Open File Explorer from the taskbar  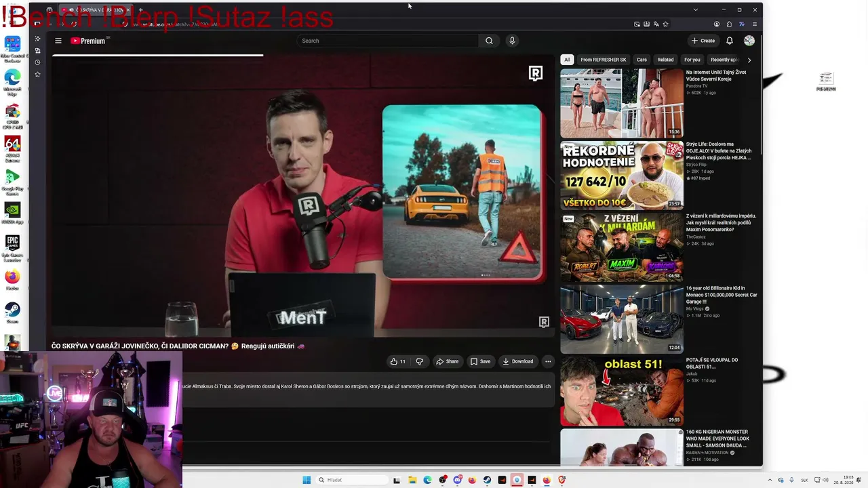412,480
